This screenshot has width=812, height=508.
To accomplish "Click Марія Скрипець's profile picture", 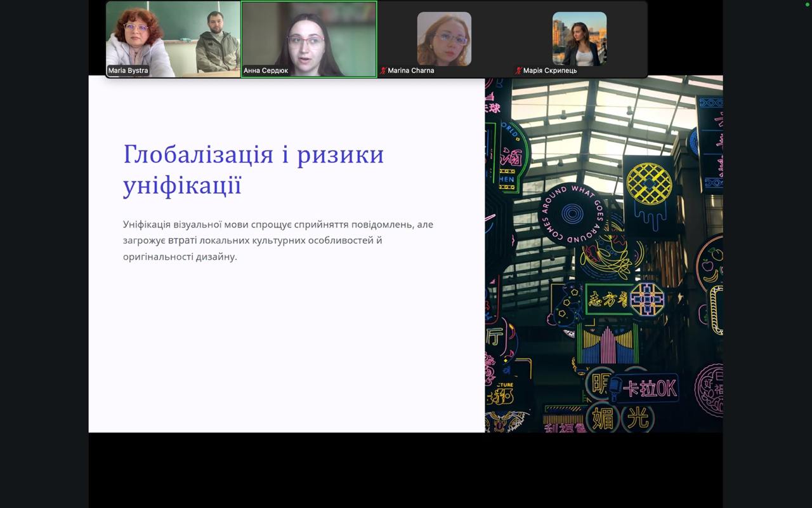I will (579, 39).
